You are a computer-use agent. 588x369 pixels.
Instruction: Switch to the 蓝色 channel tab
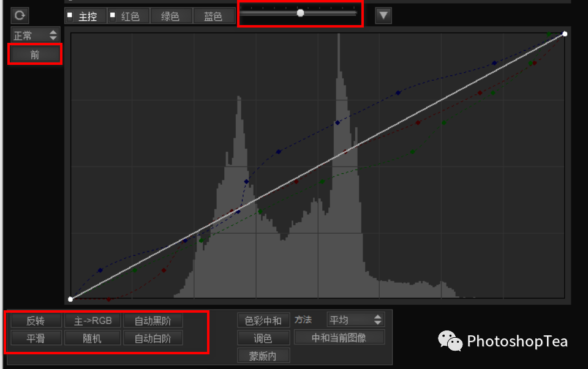[214, 15]
